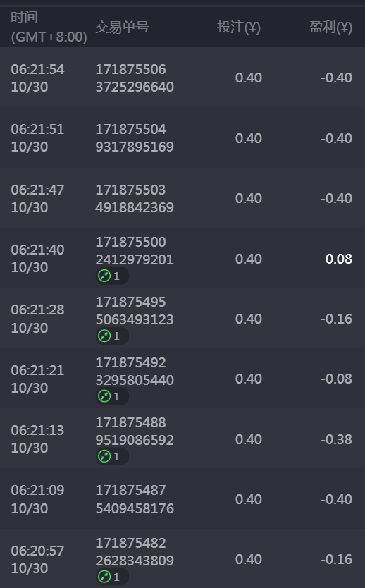Open order number 1718755049317895169
Image resolution: width=365 pixels, height=588 pixels.
tap(135, 138)
